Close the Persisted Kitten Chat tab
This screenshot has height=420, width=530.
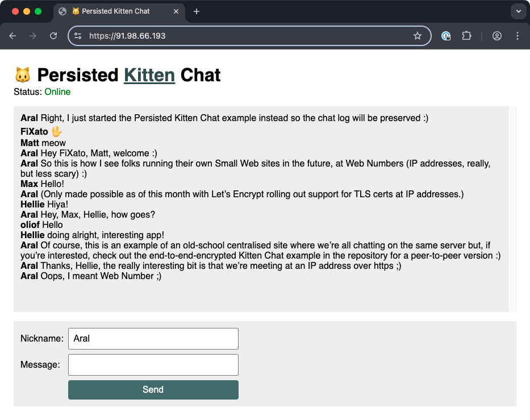point(176,11)
